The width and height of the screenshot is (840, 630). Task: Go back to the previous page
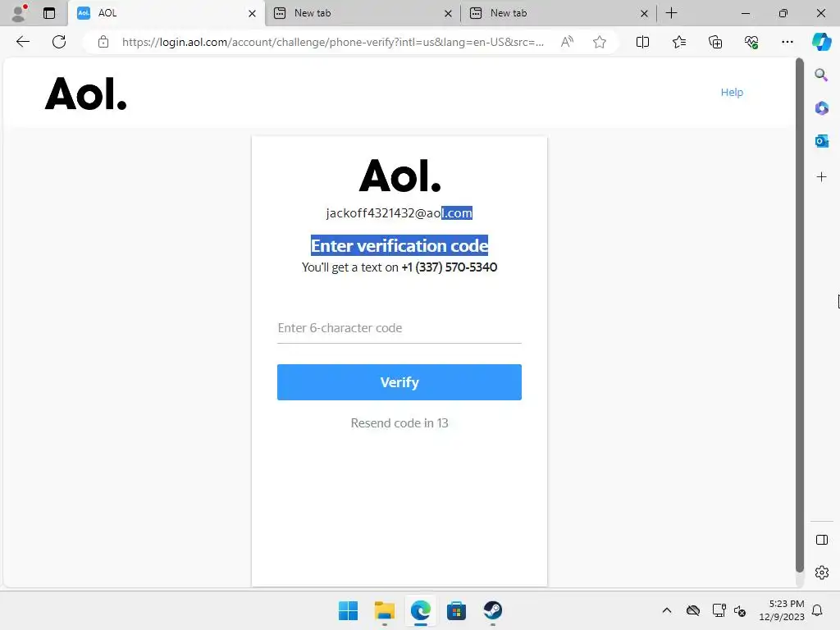point(22,42)
